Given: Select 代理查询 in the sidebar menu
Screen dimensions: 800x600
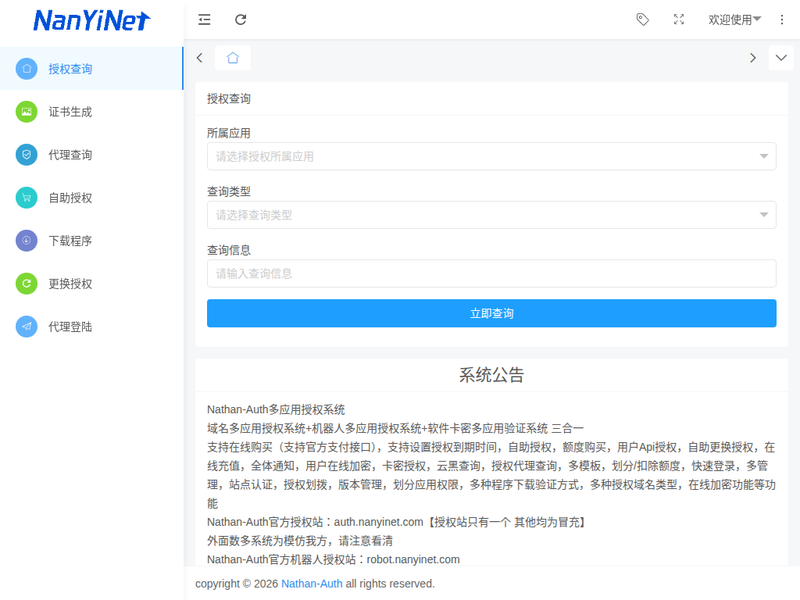Looking at the screenshot, I should pyautogui.click(x=91, y=155).
